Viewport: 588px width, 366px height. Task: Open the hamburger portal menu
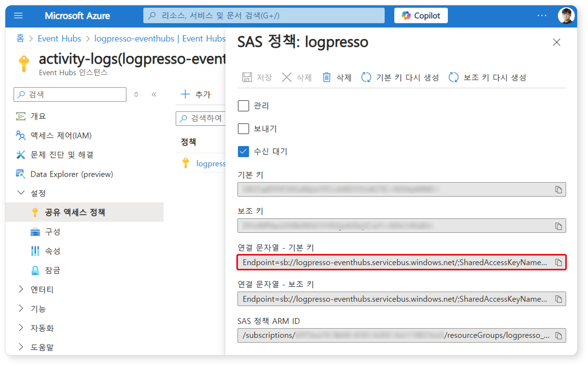[18, 16]
